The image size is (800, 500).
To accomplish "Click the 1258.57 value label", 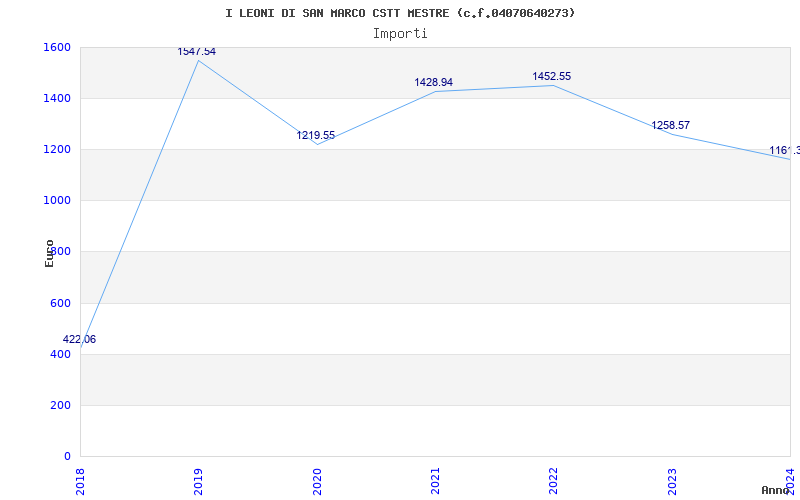I will [x=670, y=126].
